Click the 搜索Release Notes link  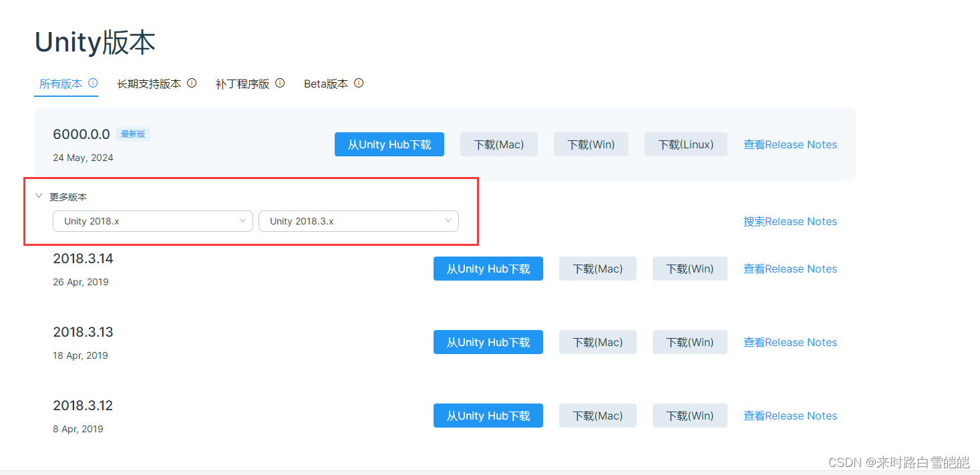[790, 221]
